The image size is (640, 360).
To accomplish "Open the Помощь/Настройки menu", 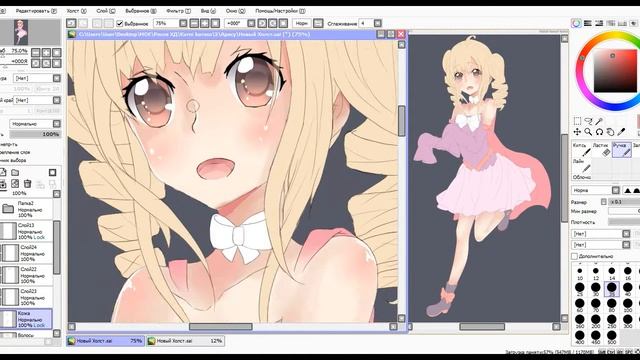I will pyautogui.click(x=280, y=11).
